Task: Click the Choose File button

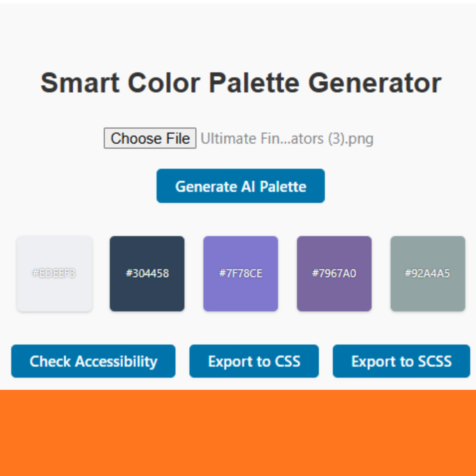Action: [x=150, y=138]
